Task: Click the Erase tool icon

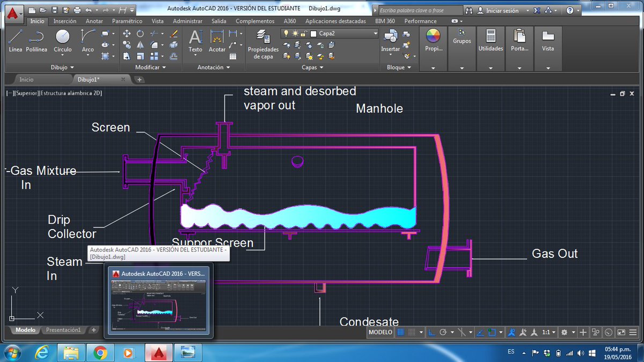Action: [173, 33]
